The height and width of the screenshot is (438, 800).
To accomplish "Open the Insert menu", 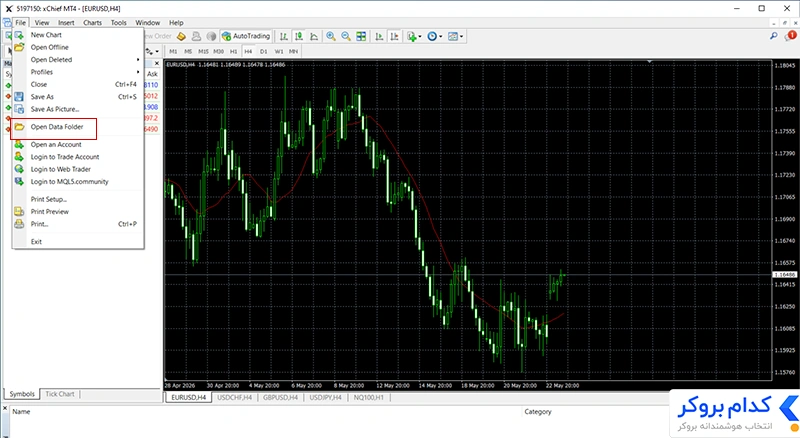I will (66, 22).
